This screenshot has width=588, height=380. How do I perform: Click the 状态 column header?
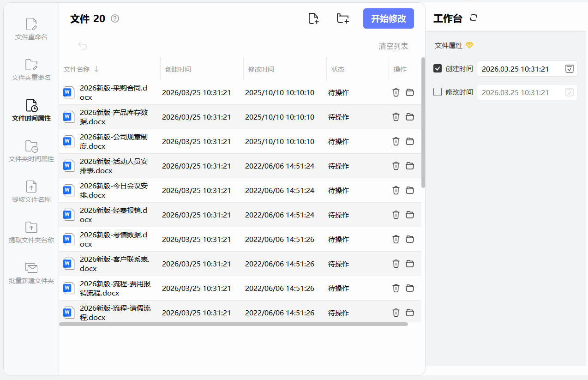(x=338, y=69)
